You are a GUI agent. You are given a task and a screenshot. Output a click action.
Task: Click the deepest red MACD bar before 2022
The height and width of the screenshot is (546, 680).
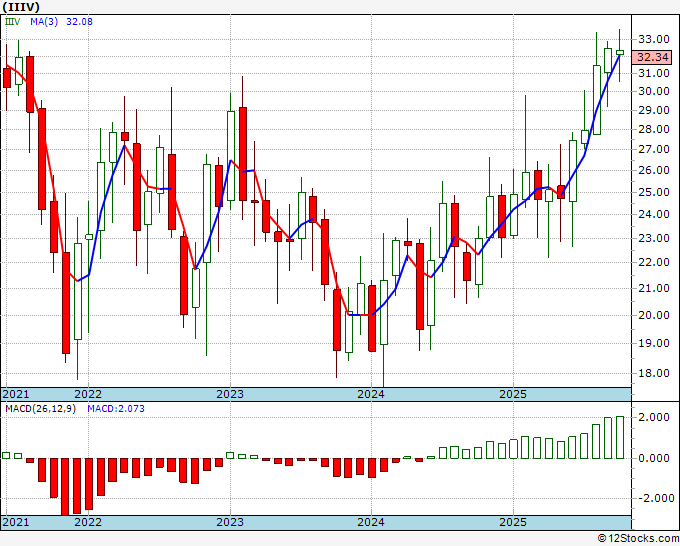click(65, 487)
